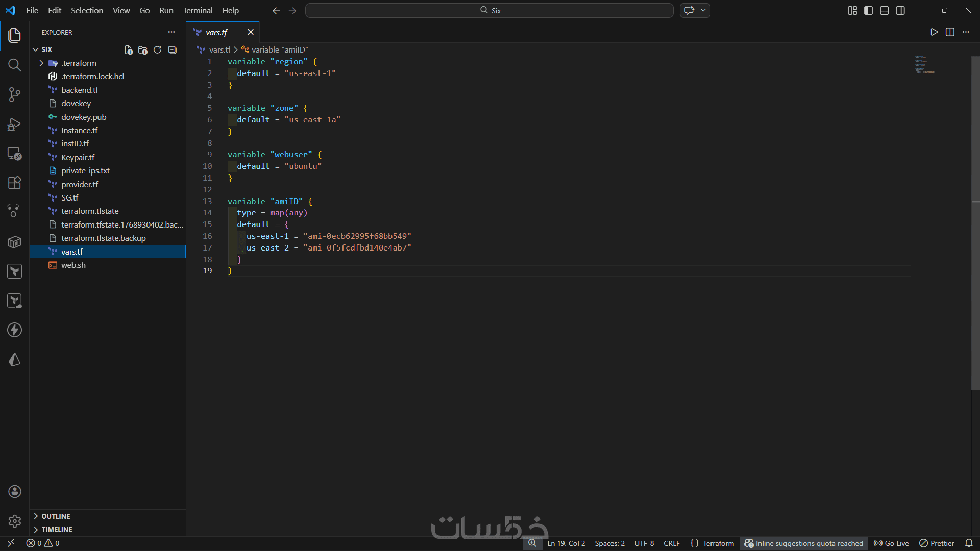Open the Source Control view

14,94
